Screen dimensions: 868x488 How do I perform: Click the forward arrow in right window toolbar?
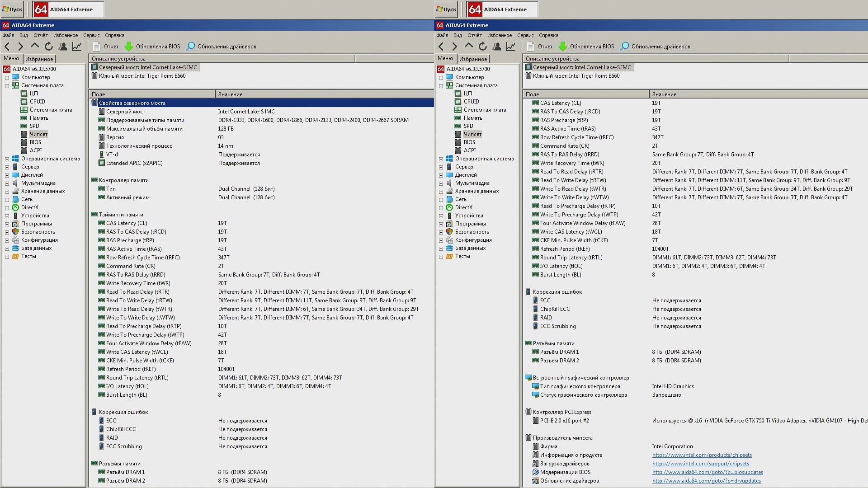coord(455,47)
